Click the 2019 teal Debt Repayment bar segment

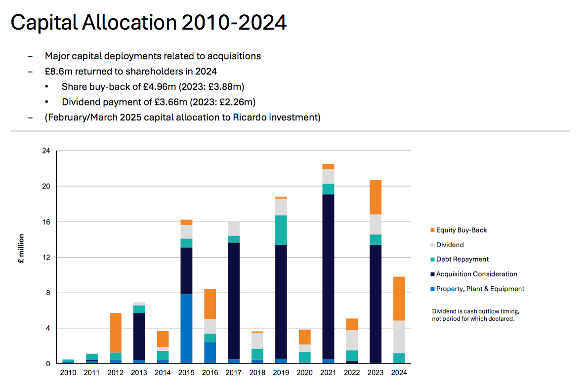[x=281, y=230]
